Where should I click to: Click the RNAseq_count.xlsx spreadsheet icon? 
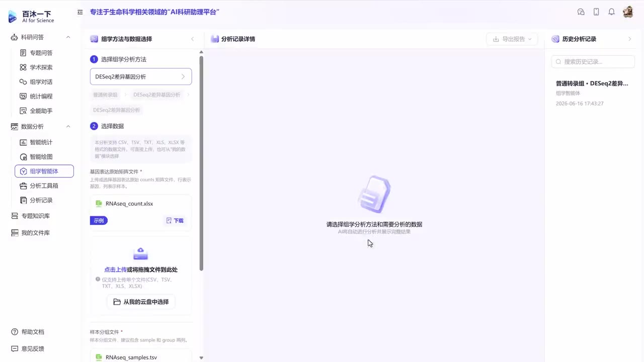tap(99, 204)
